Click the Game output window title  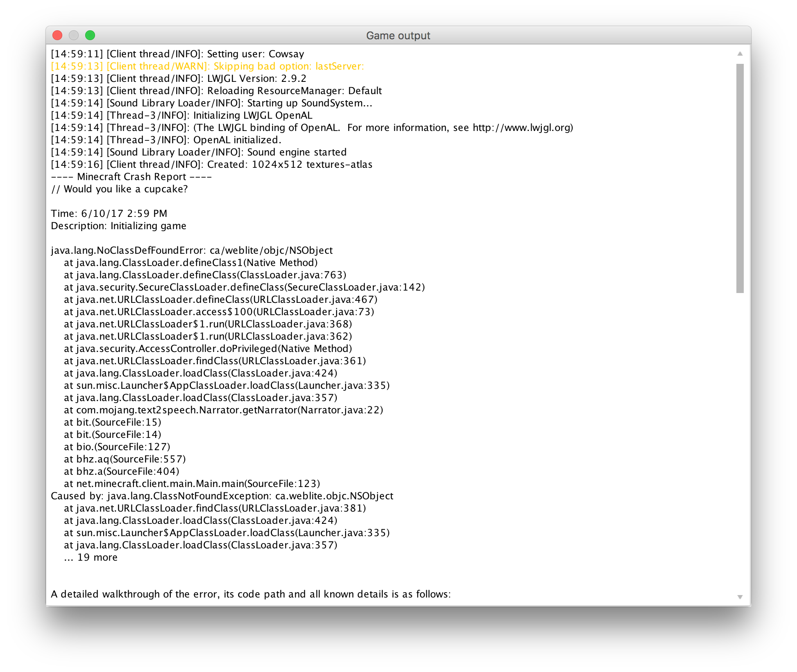coord(398,36)
